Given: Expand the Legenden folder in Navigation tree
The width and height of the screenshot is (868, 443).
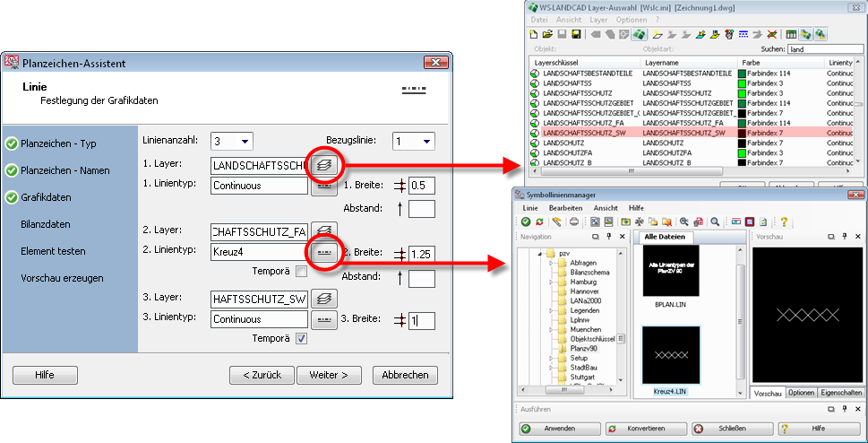Looking at the screenshot, I should coord(551,309).
